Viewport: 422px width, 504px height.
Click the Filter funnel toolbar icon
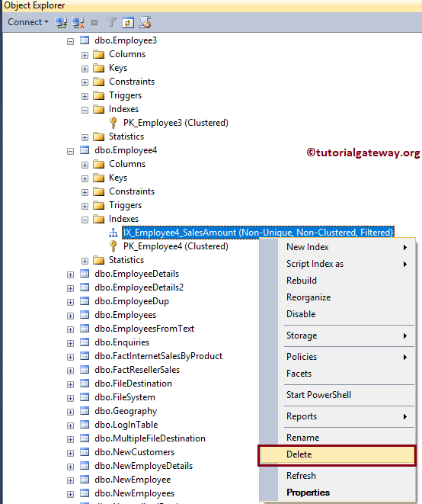(111, 23)
